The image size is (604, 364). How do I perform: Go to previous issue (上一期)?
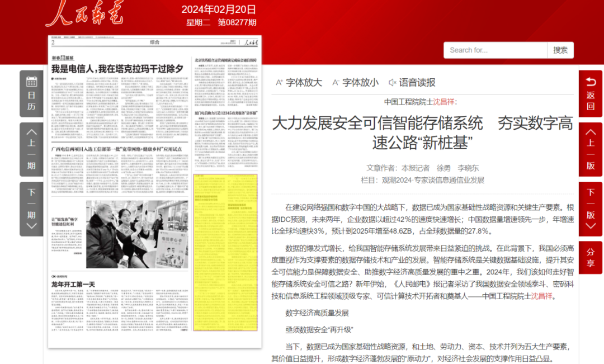pyautogui.click(x=31, y=149)
